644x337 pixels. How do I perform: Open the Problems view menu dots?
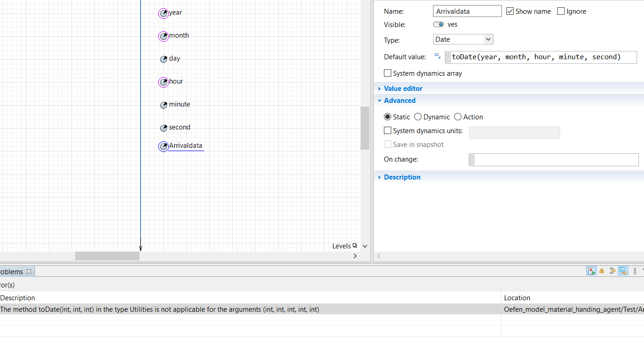point(635,271)
